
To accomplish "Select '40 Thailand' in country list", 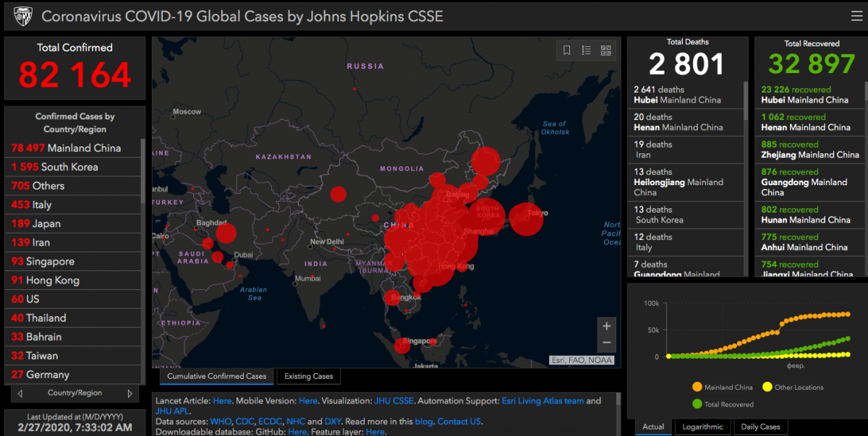I will pos(72,317).
